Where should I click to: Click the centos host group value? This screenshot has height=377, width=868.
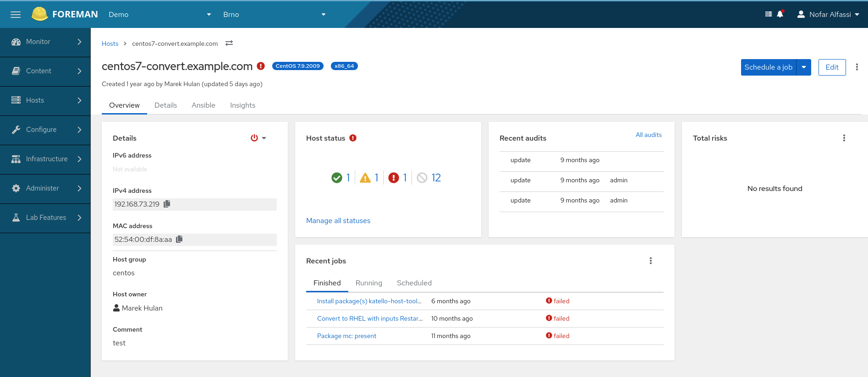124,273
